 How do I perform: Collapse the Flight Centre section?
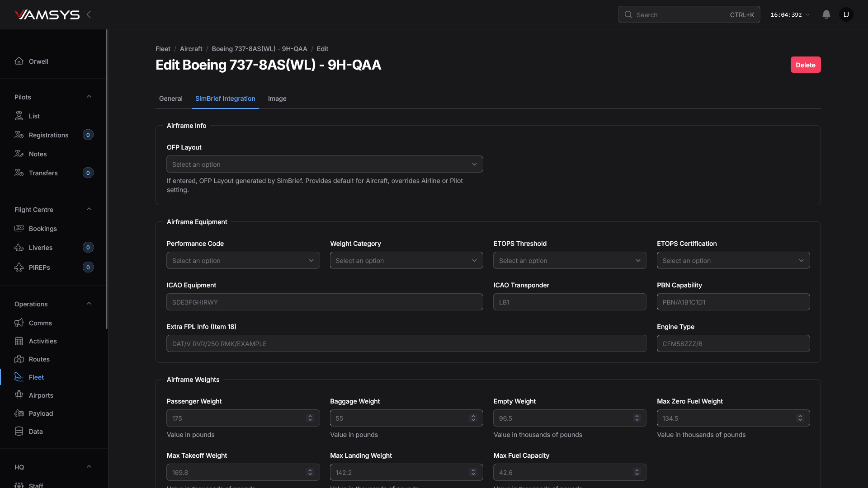click(89, 209)
